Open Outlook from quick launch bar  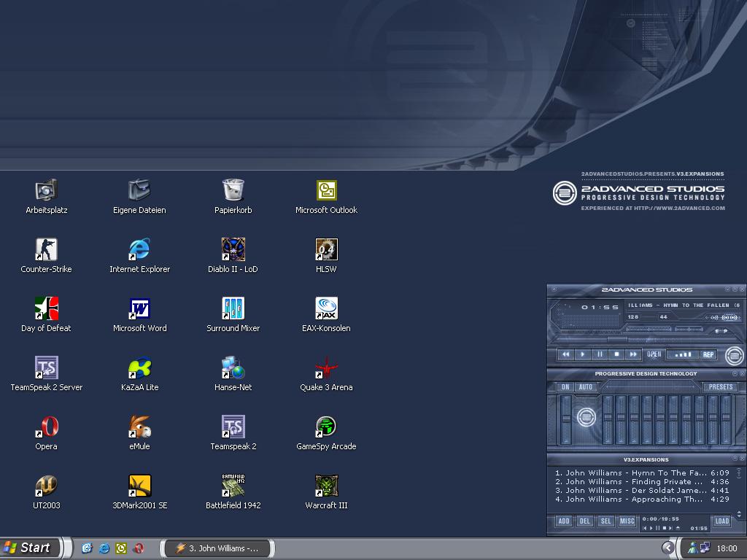coord(121,548)
